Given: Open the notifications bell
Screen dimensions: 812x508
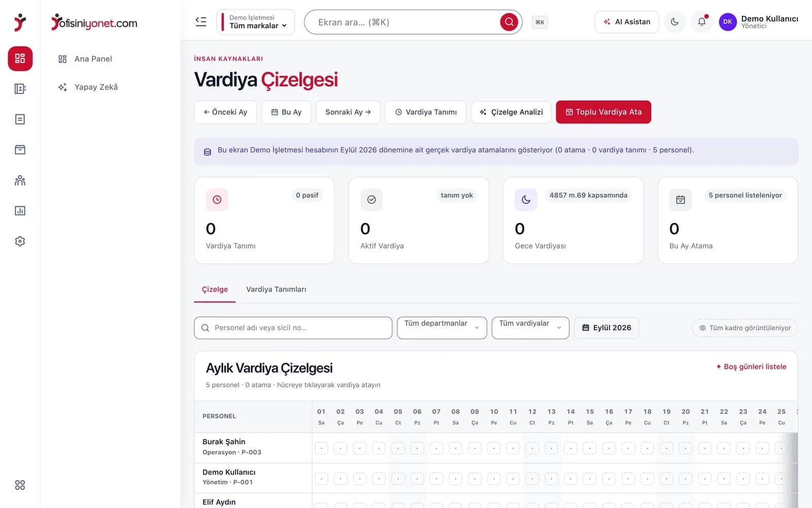Looking at the screenshot, I should coord(702,22).
